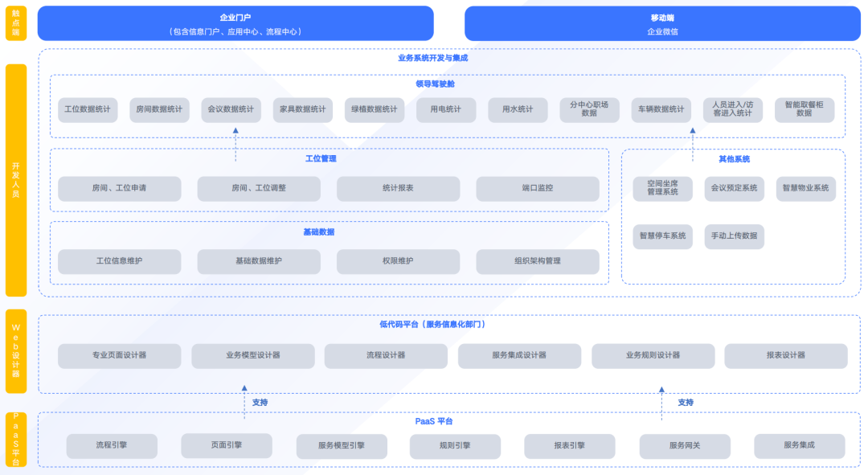The width and height of the screenshot is (868, 475).
Task: Open the 业务模型设计器 box
Action: (253, 355)
